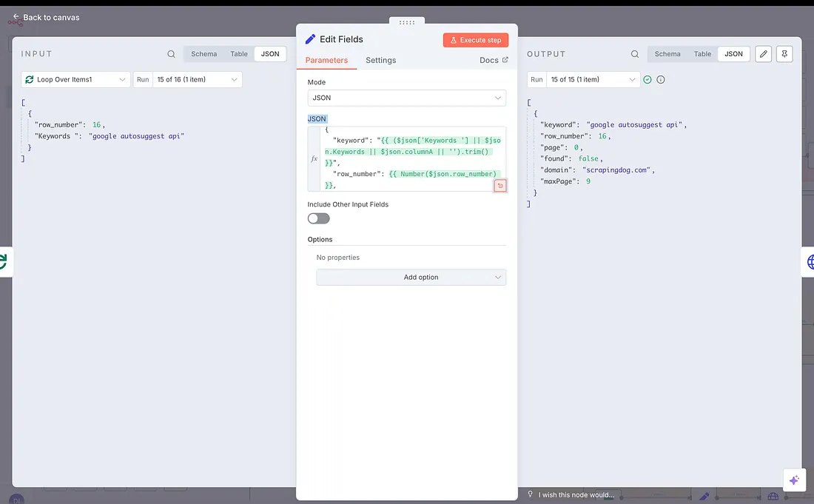Image resolution: width=814 pixels, height=504 pixels.
Task: Click the edit output pencil icon
Action: (763, 54)
